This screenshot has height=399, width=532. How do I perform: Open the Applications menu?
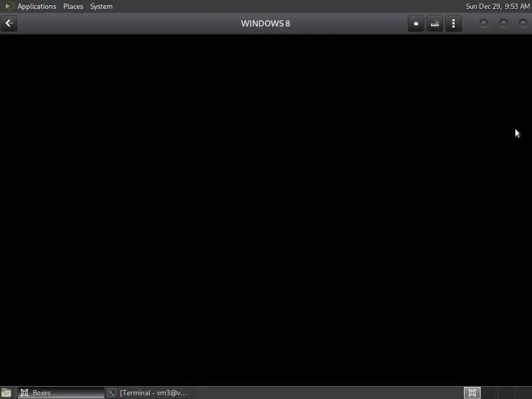point(37,6)
